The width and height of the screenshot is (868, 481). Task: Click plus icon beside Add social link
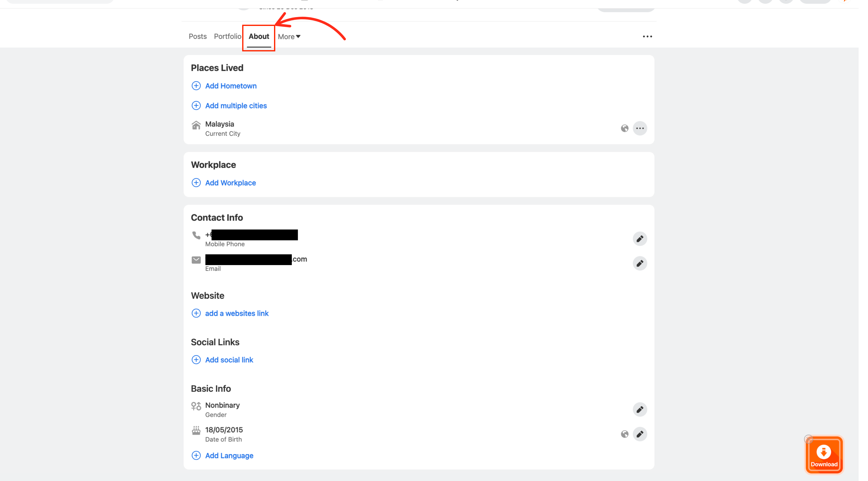196,359
